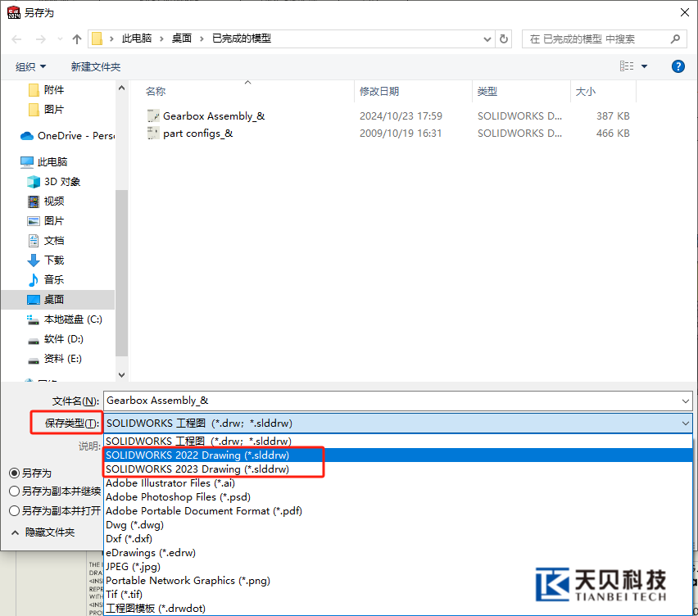Screen dimensions: 698x616
Task: Select the 另存为副本并打开 radio button
Action: pos(14,510)
